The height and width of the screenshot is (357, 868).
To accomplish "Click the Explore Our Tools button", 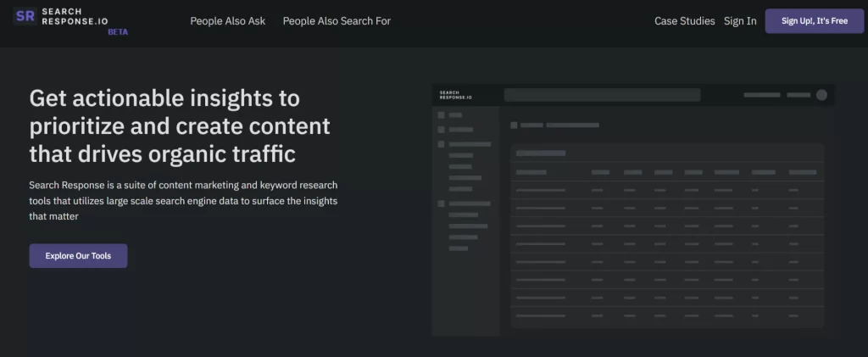I will pyautogui.click(x=78, y=256).
